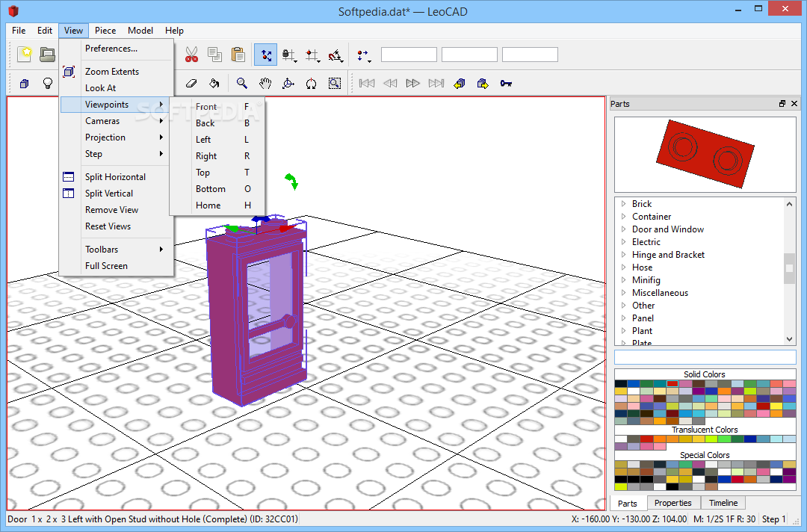Go to the first step

point(366,84)
